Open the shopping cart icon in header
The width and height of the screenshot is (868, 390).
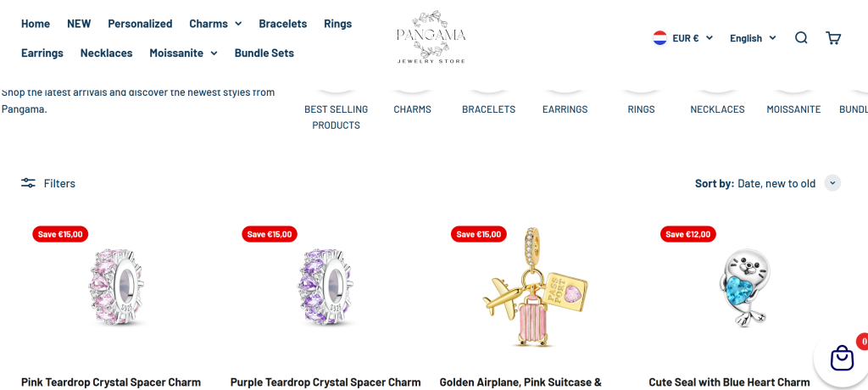pyautogui.click(x=833, y=37)
